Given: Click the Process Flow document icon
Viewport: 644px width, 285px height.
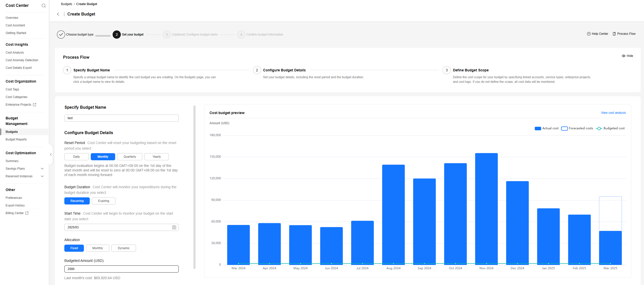Looking at the screenshot, I should [x=614, y=34].
